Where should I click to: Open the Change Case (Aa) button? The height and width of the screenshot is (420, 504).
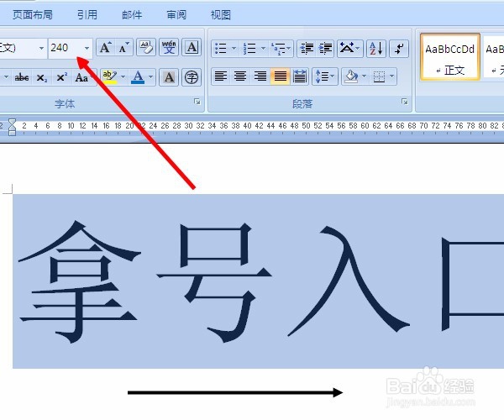(81, 77)
